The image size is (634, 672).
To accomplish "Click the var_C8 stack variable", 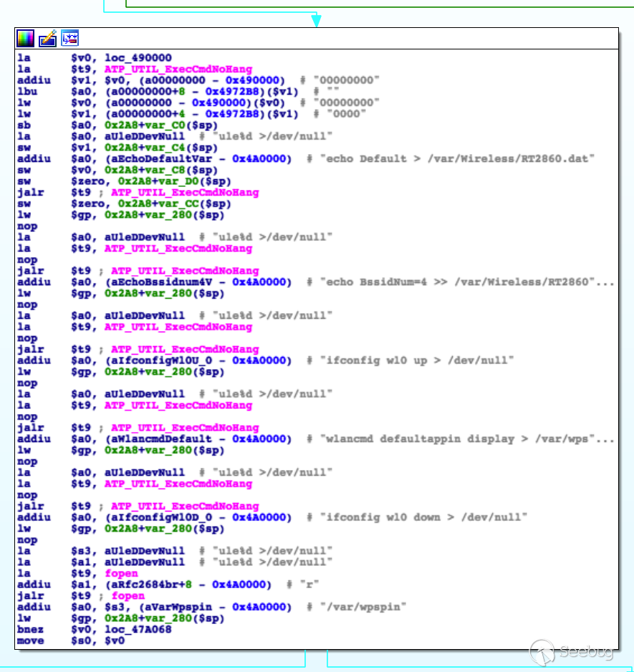I will 166,170.
